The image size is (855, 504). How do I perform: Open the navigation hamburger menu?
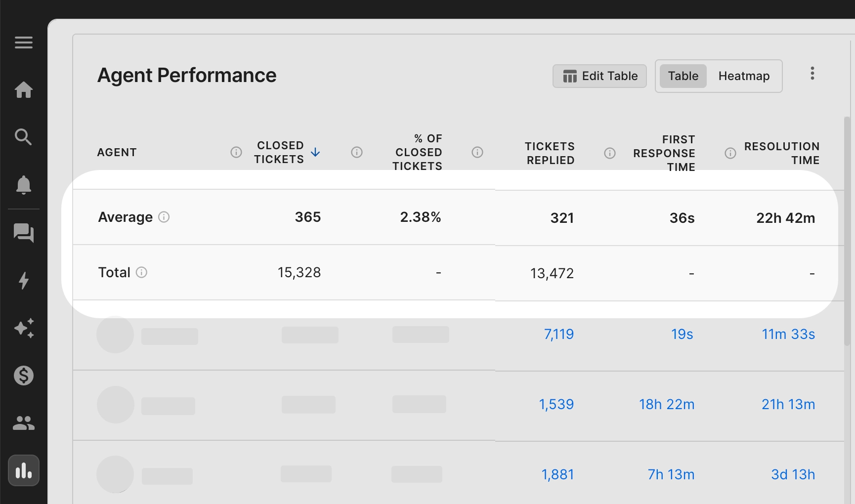pyautogui.click(x=23, y=42)
